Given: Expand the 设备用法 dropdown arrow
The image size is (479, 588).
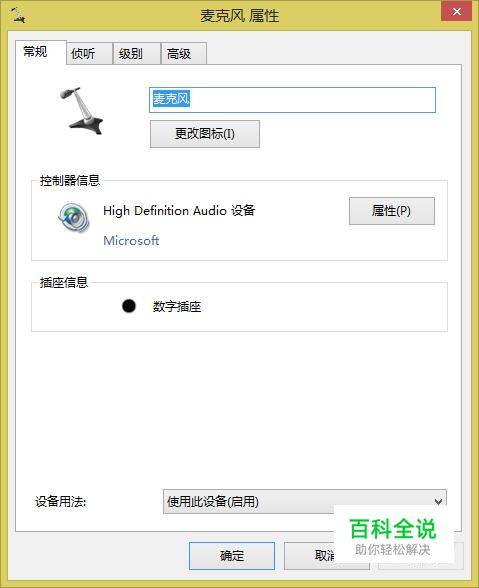Looking at the screenshot, I should (438, 501).
